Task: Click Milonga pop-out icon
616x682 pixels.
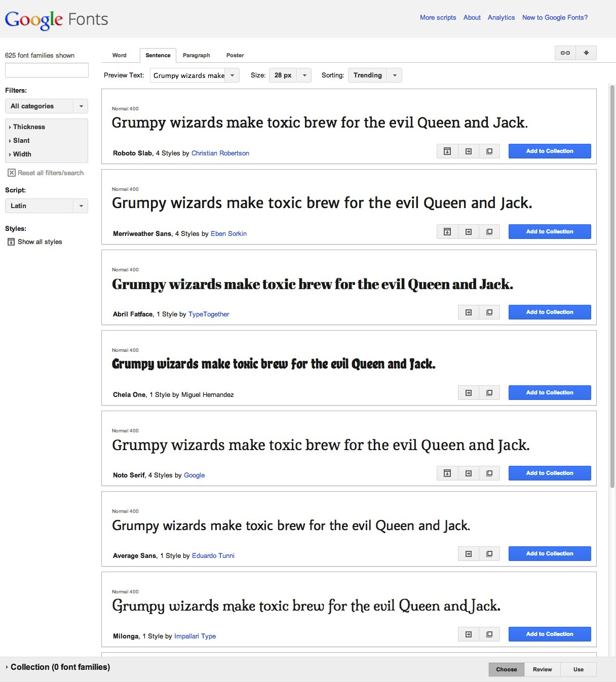Action: tap(489, 634)
